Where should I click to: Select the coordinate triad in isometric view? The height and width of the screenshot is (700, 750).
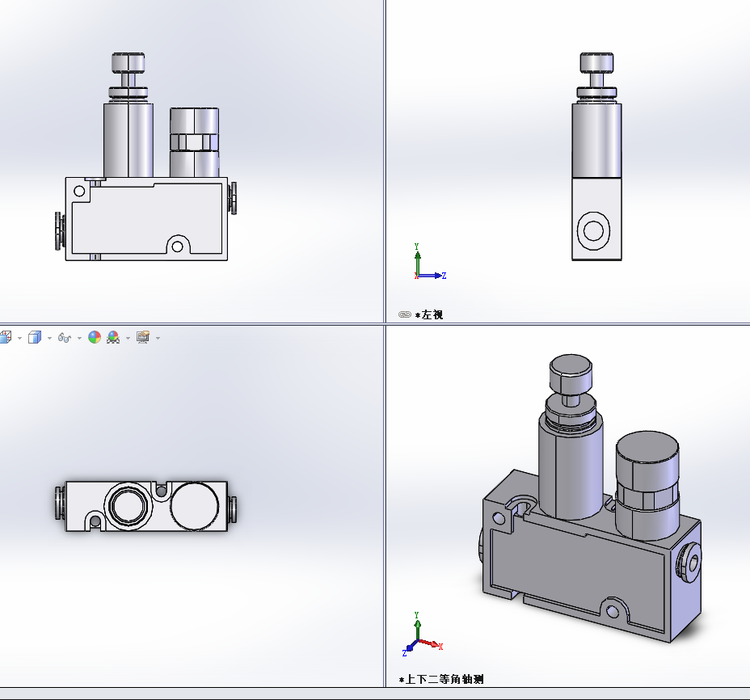pyautogui.click(x=423, y=634)
